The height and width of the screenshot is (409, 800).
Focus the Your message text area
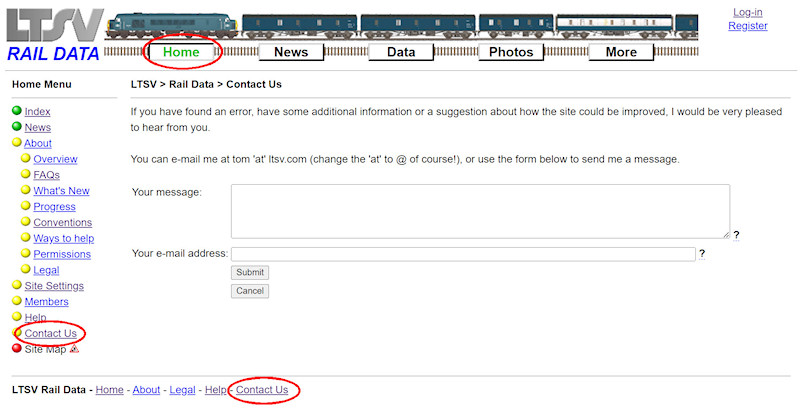(479, 211)
